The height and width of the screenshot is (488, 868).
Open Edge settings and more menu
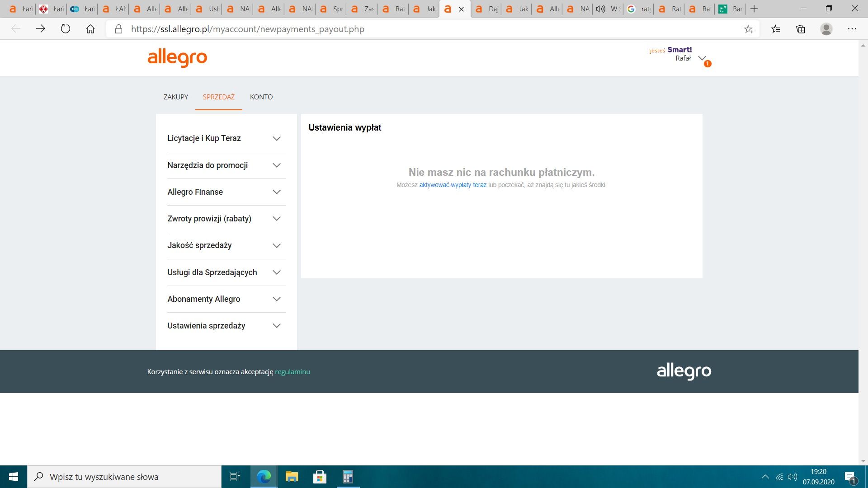852,29
